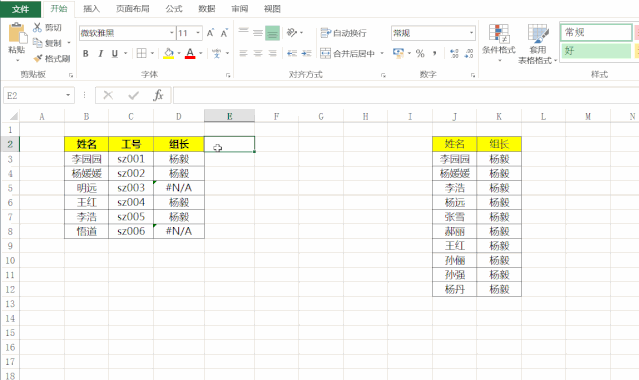
Task: Select cell containing sz003
Action: click(131, 188)
